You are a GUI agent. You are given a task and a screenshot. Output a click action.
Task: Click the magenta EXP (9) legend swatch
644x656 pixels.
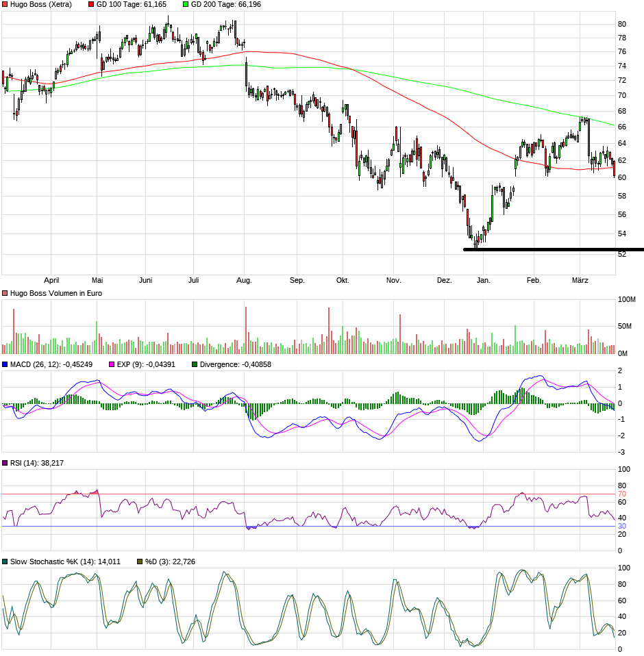tap(112, 364)
